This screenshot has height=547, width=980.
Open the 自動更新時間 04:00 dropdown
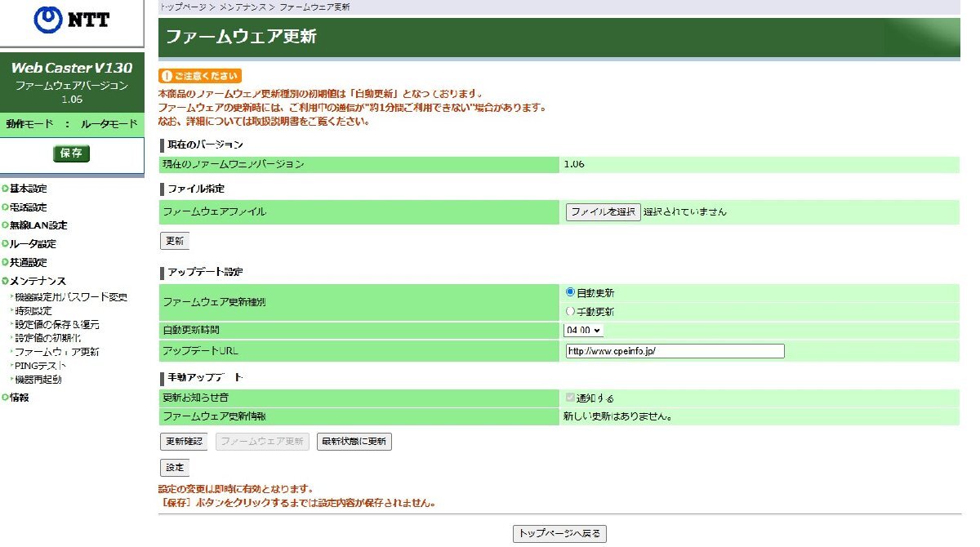point(584,331)
